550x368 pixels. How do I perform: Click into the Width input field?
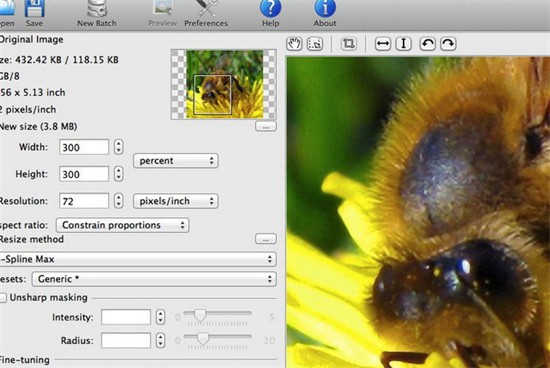coord(84,147)
